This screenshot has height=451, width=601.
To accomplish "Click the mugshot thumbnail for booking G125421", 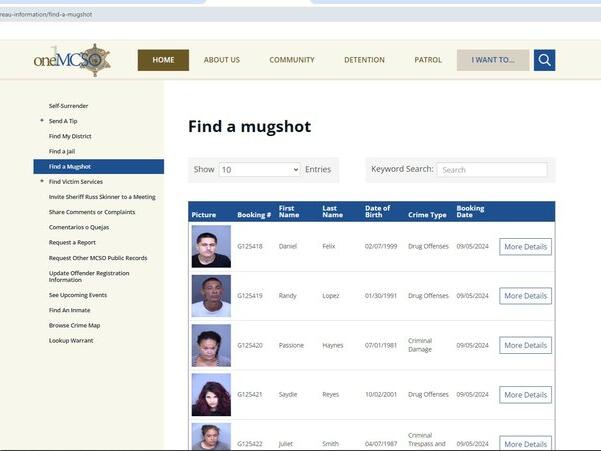I will point(211,395).
